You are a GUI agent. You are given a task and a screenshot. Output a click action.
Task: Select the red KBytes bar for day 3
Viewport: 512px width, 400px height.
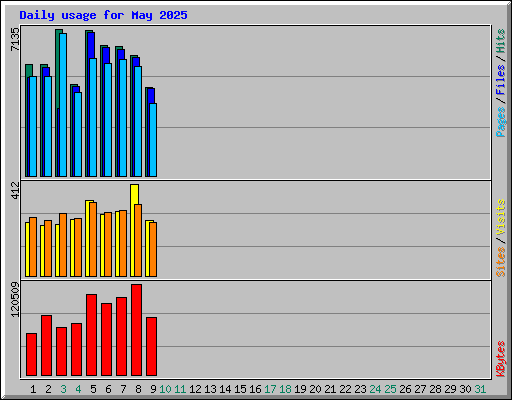61,352
